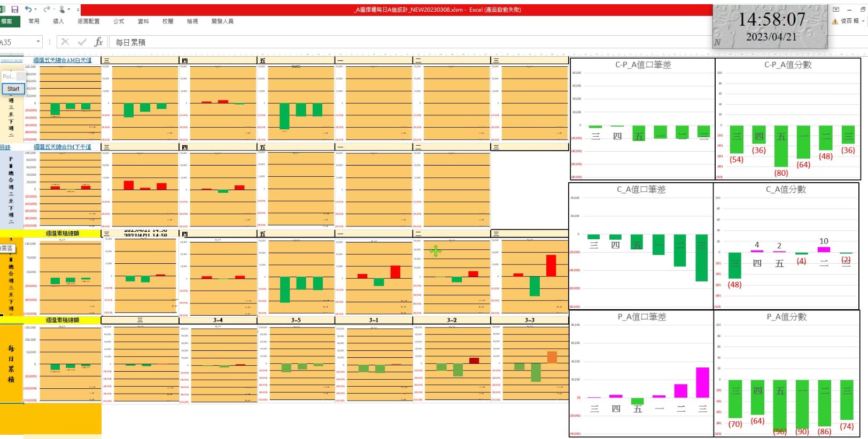868x439 pixels.
Task: Click the Save icon in quick access toolbar
Action: (x=15, y=10)
